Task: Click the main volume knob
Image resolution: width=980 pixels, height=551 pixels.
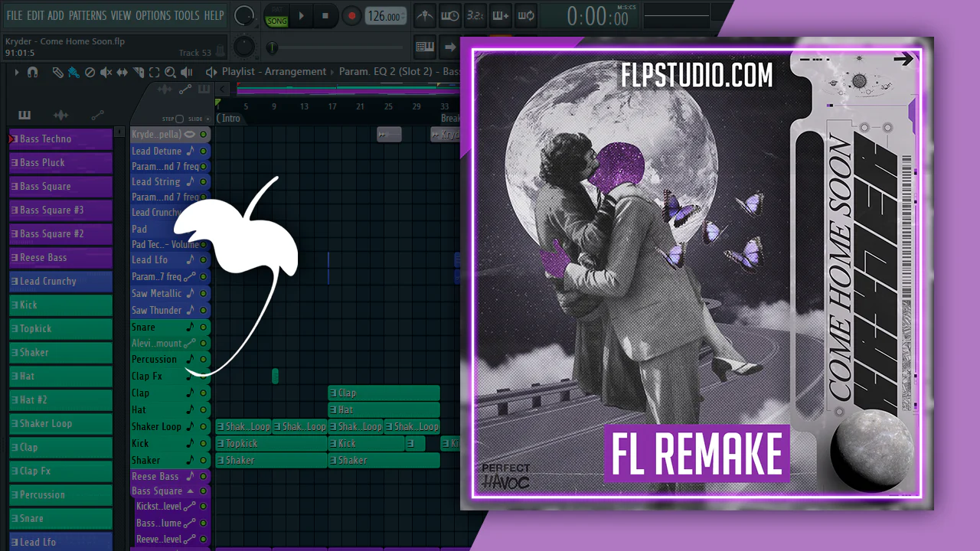Action: click(x=244, y=15)
